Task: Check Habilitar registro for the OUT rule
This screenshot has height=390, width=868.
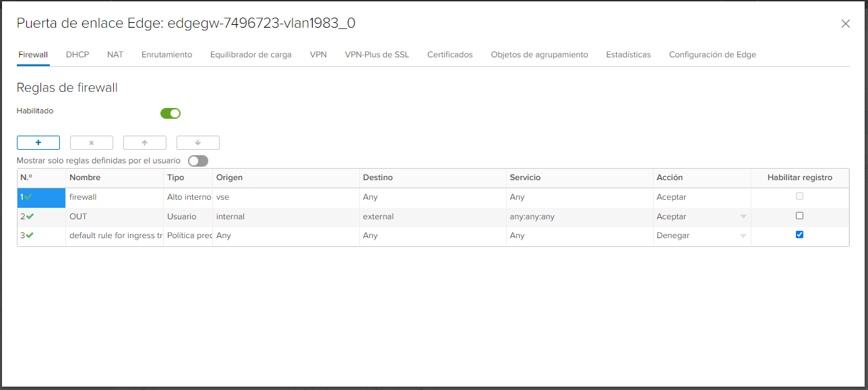Action: click(x=800, y=216)
